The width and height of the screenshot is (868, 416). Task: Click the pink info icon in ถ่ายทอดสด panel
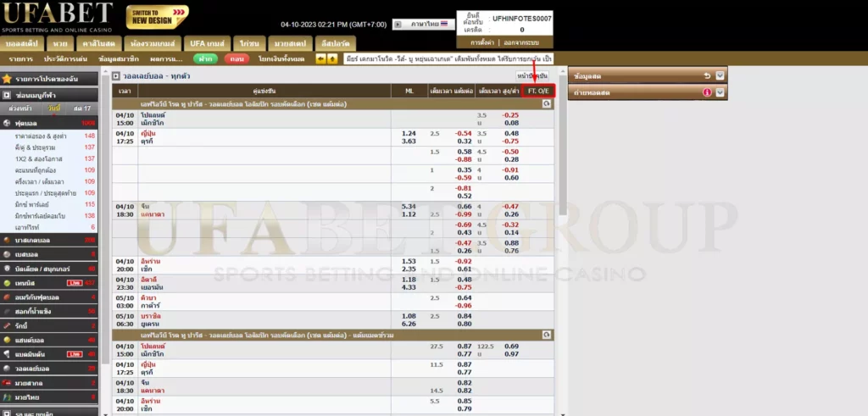(708, 92)
